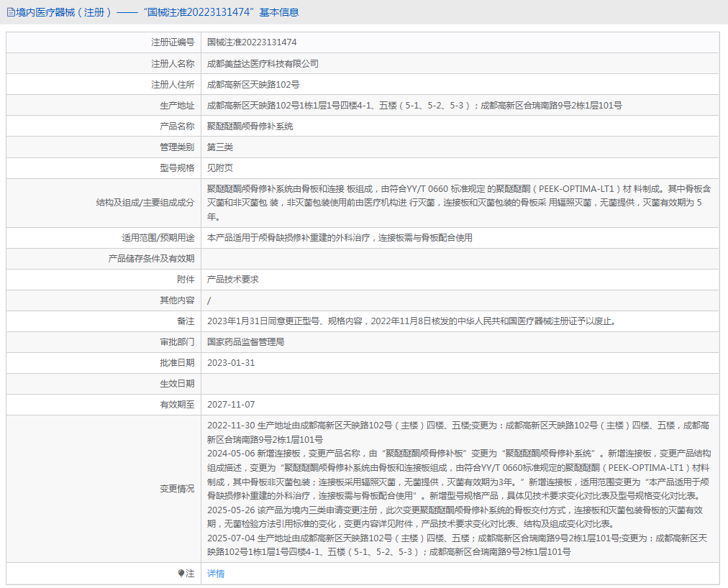Screen dimensions: 728x588
Task: Select the approval date 2023-01-31
Action: [x=231, y=363]
